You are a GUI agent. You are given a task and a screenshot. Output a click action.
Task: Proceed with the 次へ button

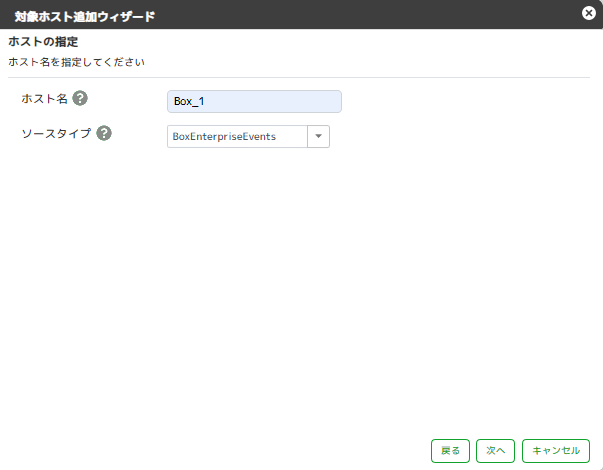[495, 451]
